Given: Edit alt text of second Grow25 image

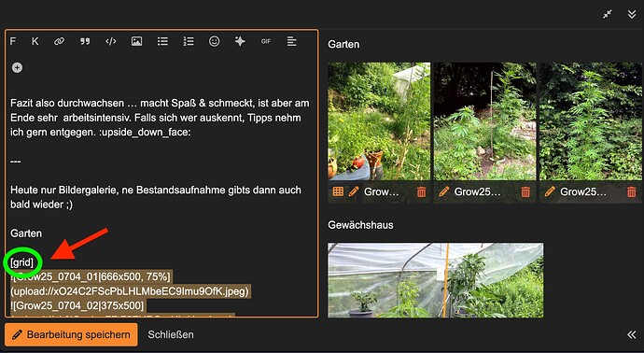Looking at the screenshot, I should 444,191.
